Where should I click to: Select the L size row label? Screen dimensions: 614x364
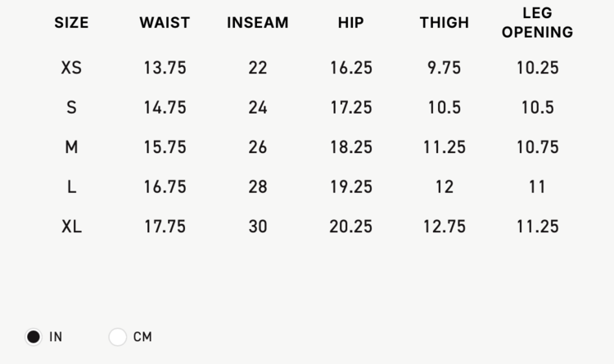71,186
